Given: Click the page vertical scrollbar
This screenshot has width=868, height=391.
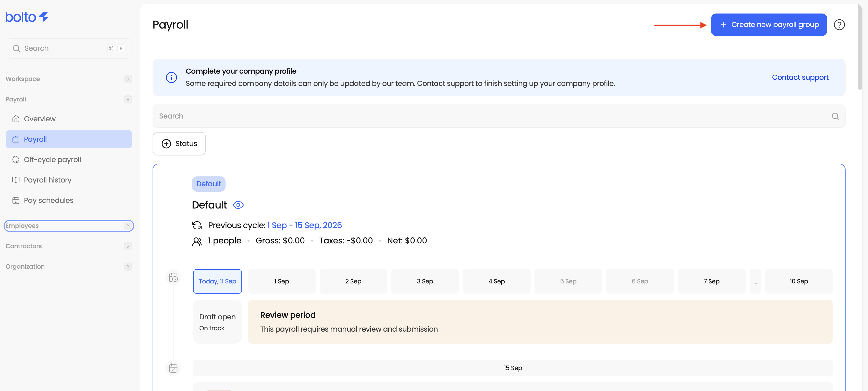Looking at the screenshot, I should [x=860, y=47].
